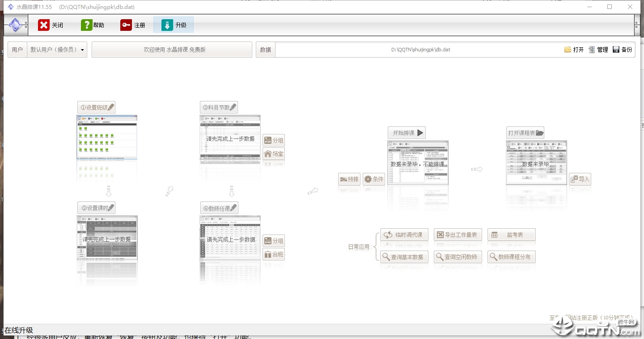
Task: Click the 在线升级 status bar text
Action: 19,330
